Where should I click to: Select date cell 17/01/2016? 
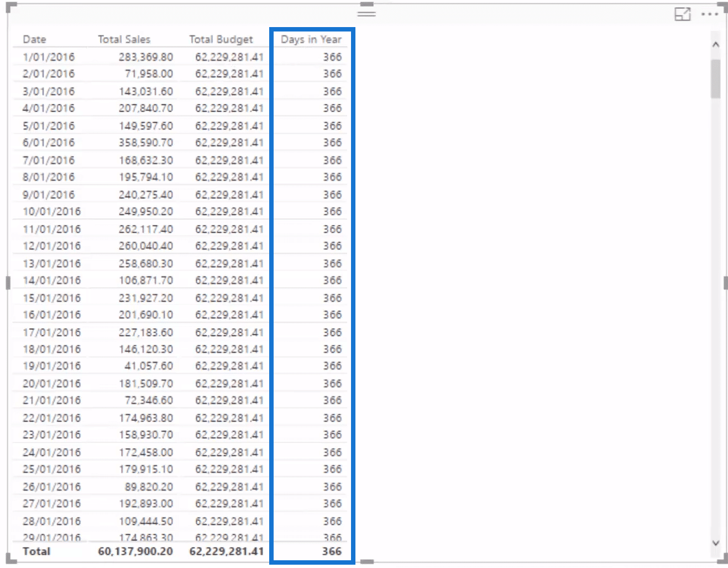pos(51,332)
